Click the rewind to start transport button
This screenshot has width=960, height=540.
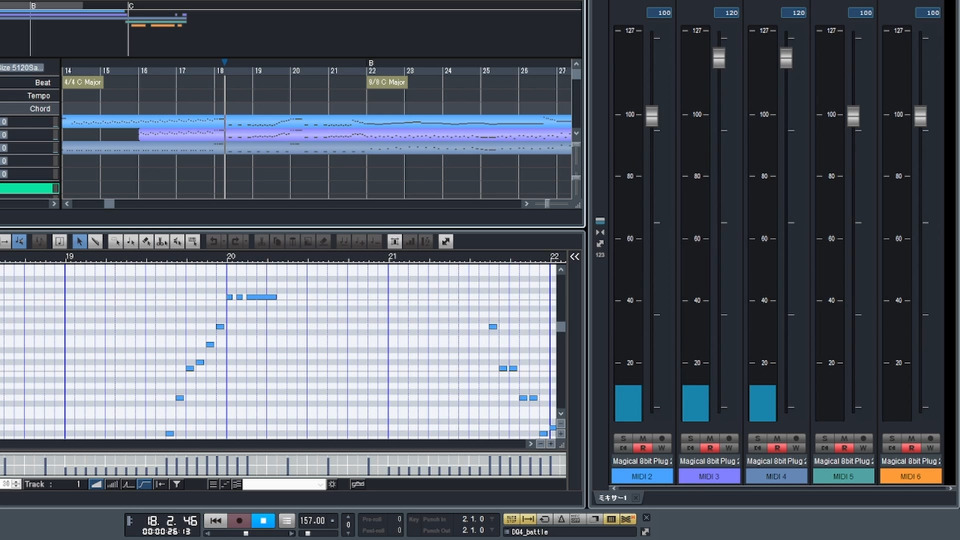pyautogui.click(x=216, y=520)
